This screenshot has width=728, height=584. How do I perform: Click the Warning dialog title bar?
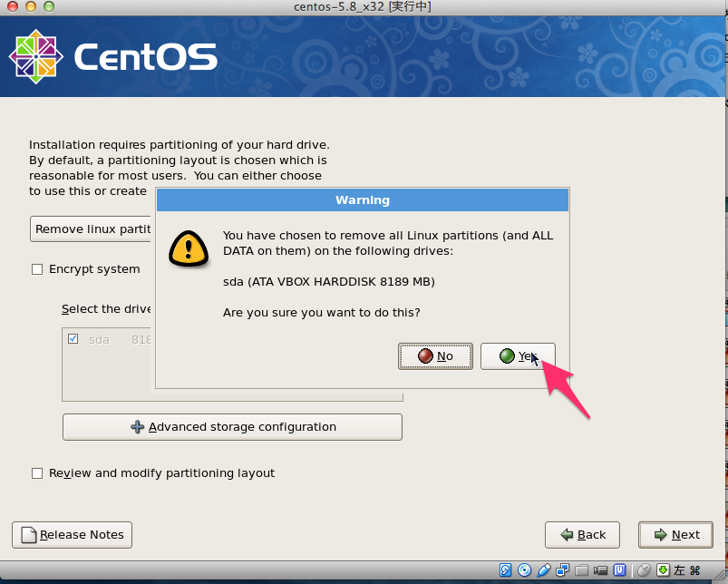363,200
